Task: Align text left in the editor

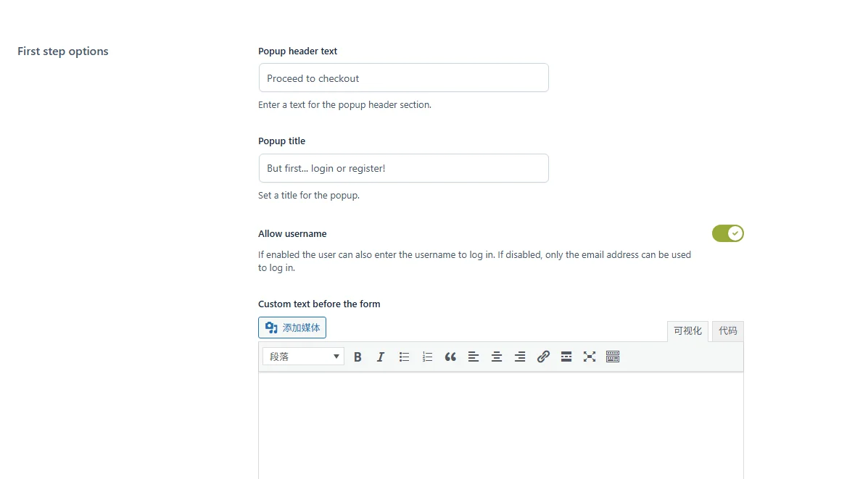Action: (474, 357)
